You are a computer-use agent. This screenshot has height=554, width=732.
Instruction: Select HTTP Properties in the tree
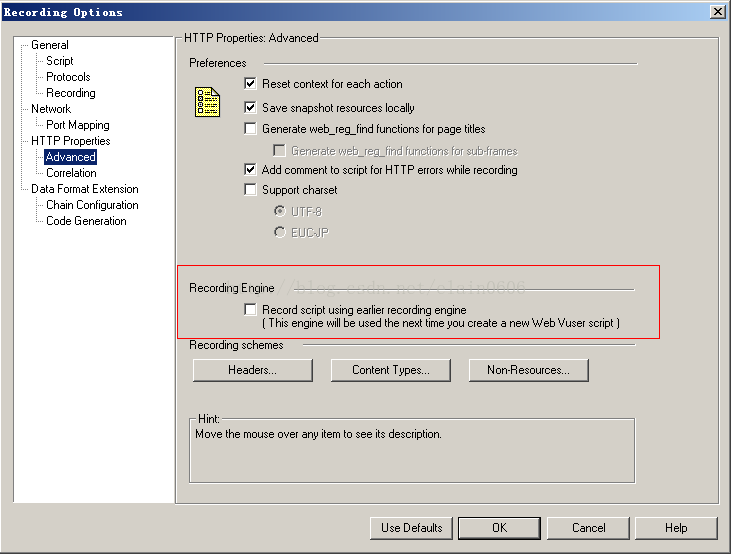[71, 140]
